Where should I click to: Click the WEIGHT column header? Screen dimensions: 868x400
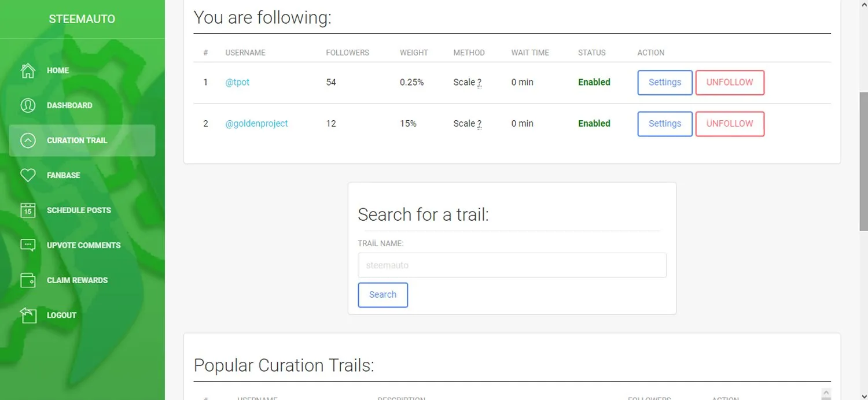tap(414, 53)
